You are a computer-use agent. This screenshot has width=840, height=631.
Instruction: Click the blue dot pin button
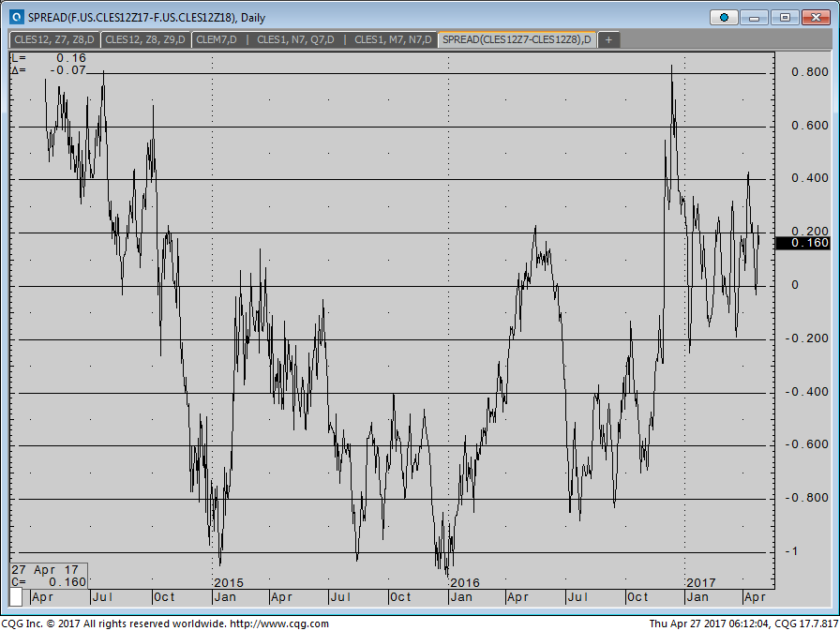tap(724, 18)
